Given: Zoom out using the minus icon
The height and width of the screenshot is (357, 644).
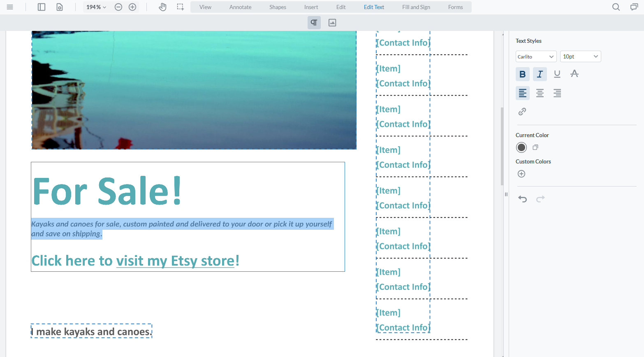Looking at the screenshot, I should (x=118, y=7).
